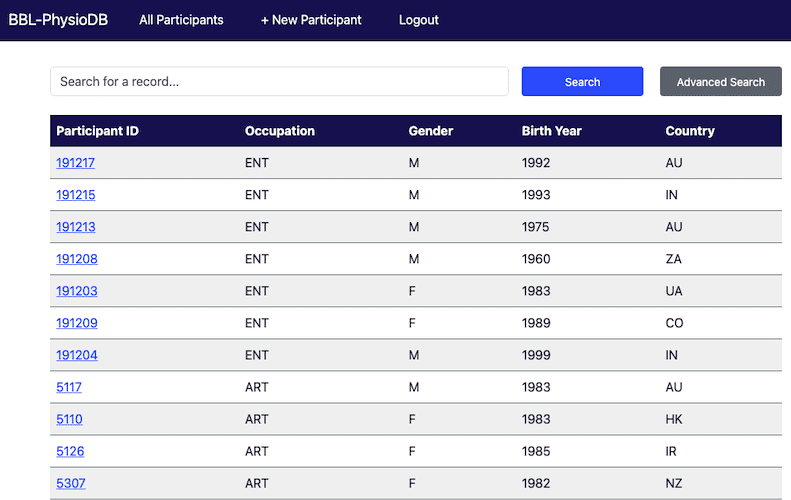Click country AU in row 191217
The image size is (791, 500).
tap(674, 162)
